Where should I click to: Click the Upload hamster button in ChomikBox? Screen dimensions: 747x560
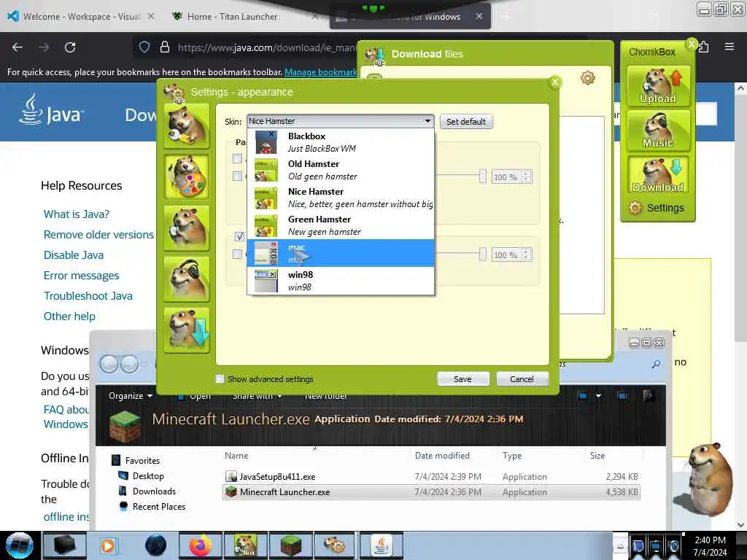(x=658, y=86)
